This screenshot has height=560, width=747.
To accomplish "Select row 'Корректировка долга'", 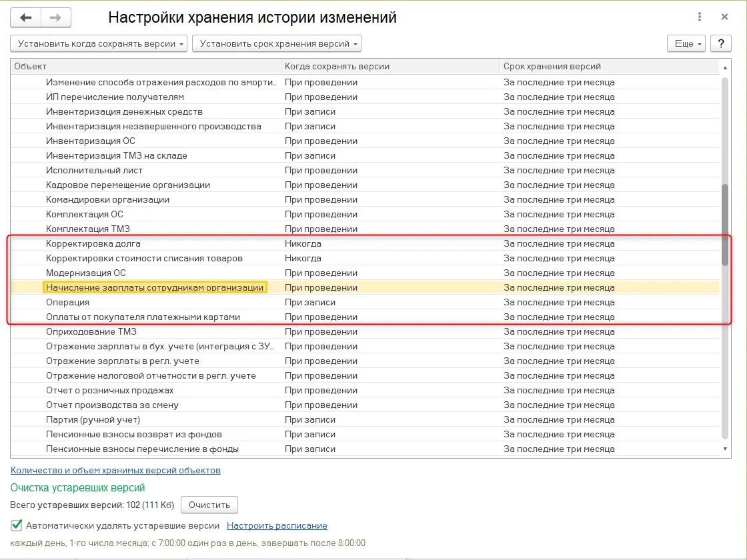I will (365, 244).
